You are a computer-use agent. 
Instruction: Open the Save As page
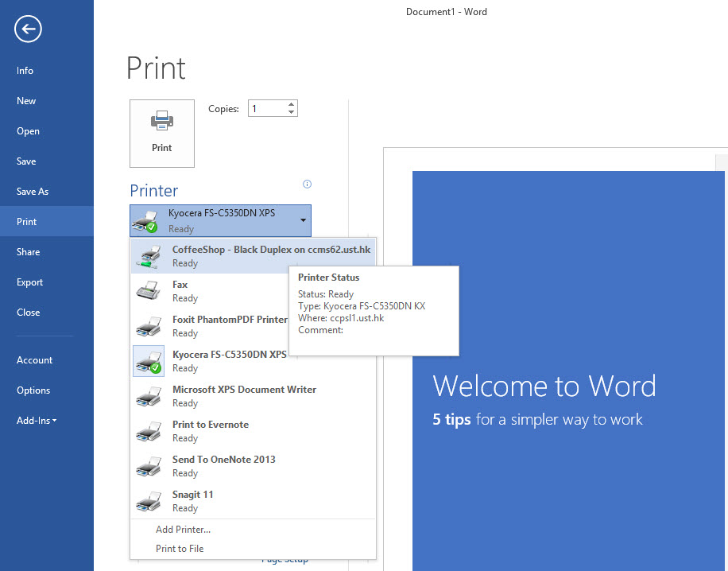tap(33, 192)
